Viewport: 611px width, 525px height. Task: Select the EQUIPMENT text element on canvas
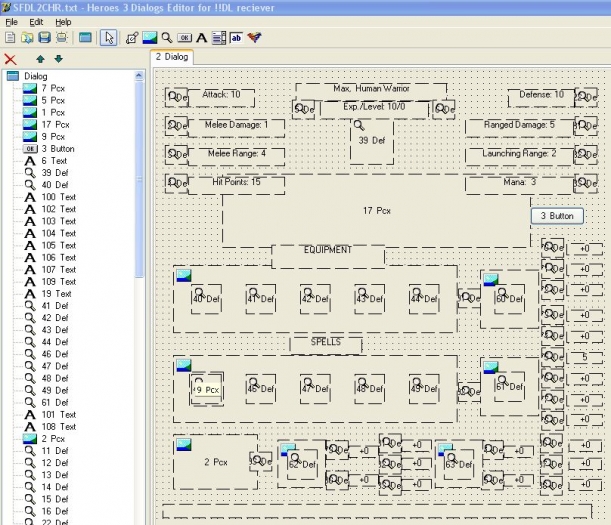point(328,250)
